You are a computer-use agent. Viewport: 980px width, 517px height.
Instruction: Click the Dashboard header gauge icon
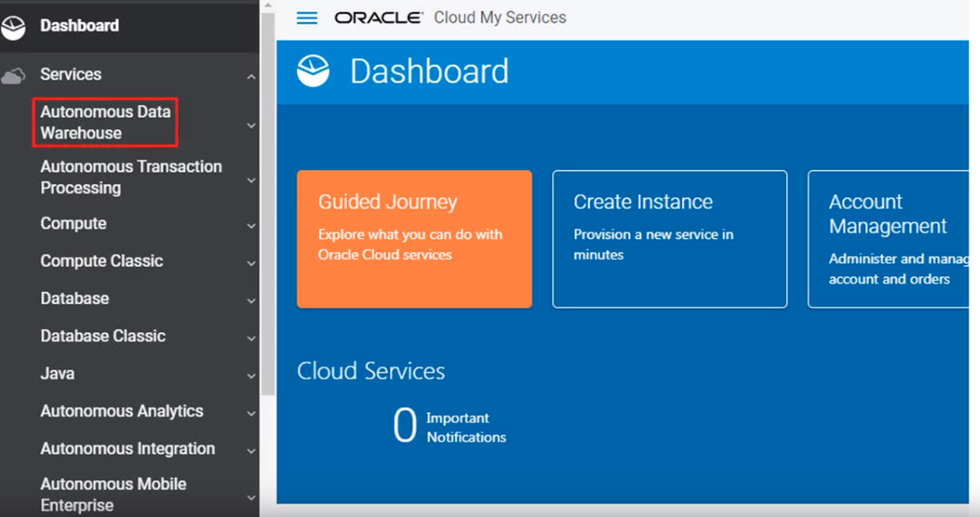pos(313,72)
